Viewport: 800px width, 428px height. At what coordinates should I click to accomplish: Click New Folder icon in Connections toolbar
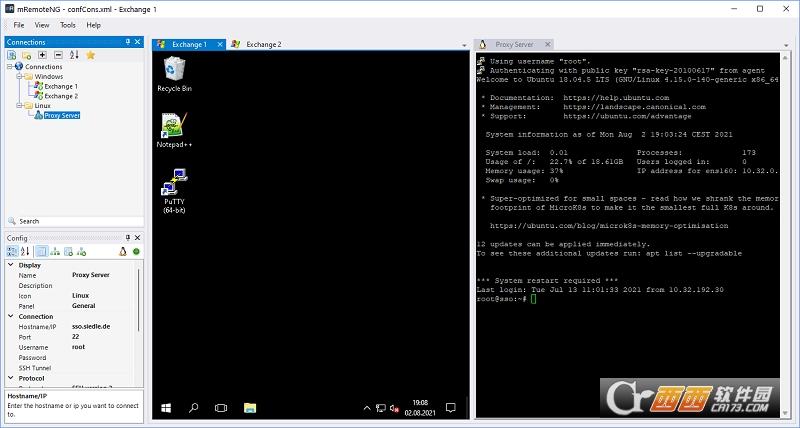click(x=27, y=55)
